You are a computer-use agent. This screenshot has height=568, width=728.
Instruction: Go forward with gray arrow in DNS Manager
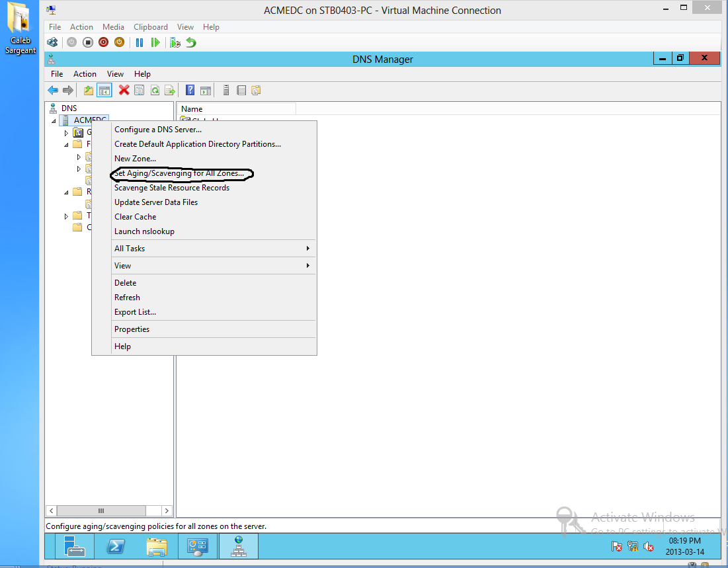(68, 90)
